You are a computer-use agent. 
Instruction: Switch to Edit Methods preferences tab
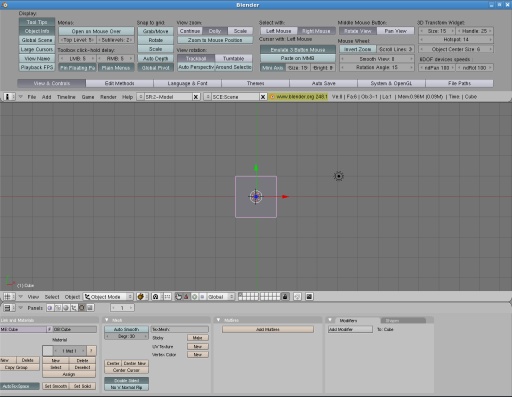tap(119, 83)
